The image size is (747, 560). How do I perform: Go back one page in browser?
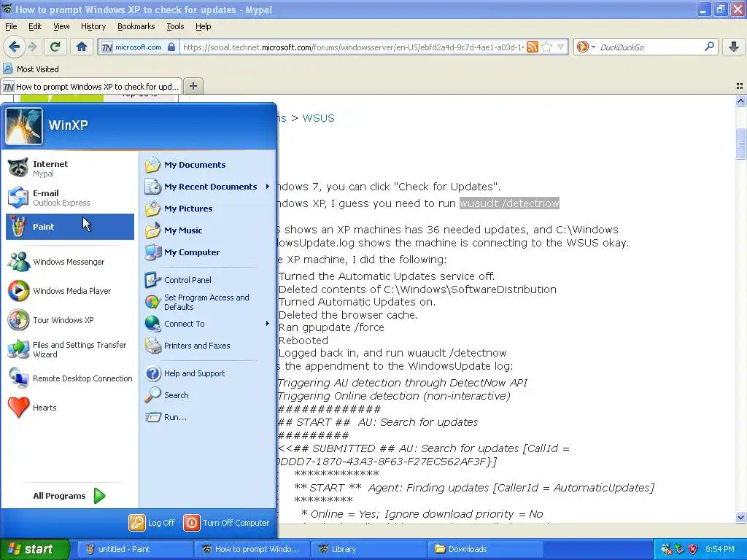coord(14,47)
